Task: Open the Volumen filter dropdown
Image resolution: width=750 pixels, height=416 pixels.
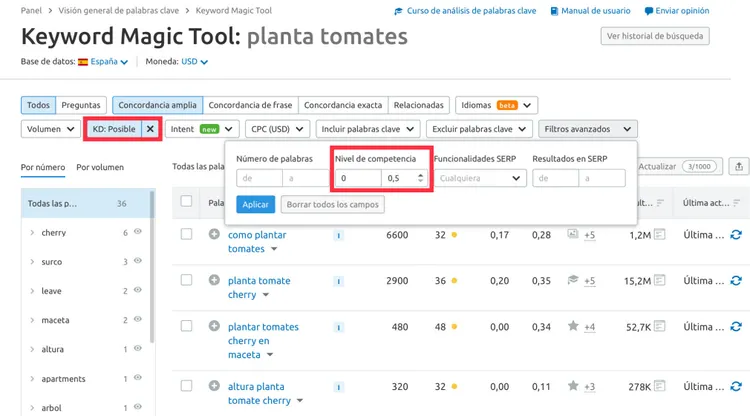Action: click(x=50, y=129)
